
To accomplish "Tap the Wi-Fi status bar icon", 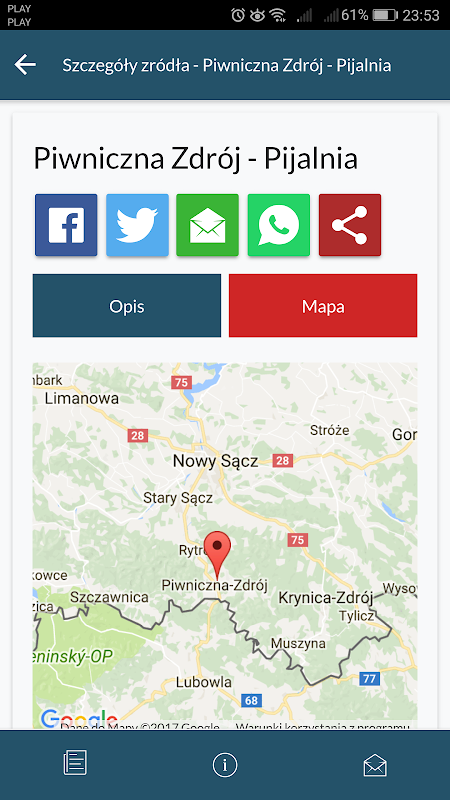I will tap(278, 15).
